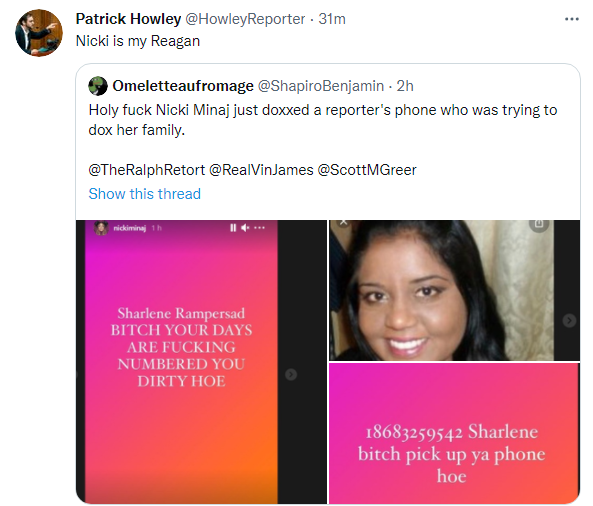Click the pause icon in the story image
Screen dimensions: 593x506
click(x=233, y=228)
